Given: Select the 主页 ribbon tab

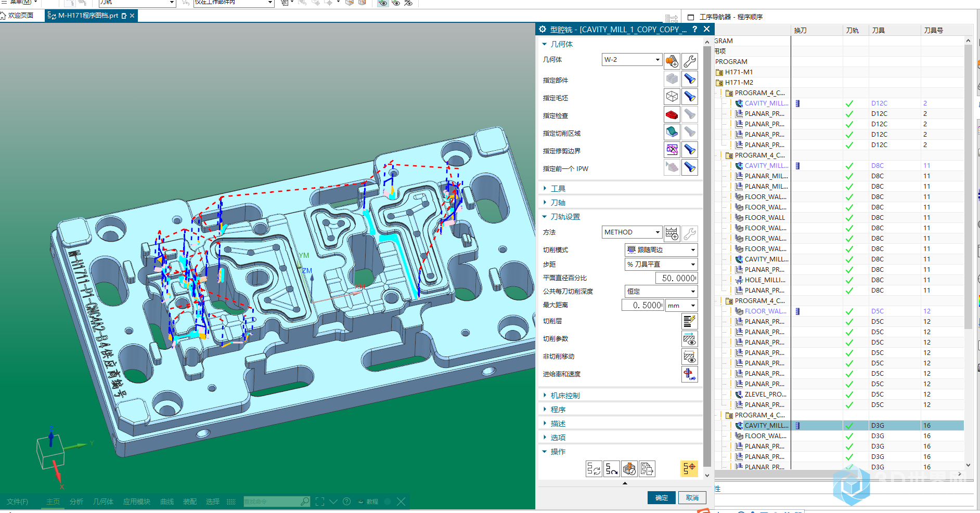Looking at the screenshot, I should click(53, 502).
